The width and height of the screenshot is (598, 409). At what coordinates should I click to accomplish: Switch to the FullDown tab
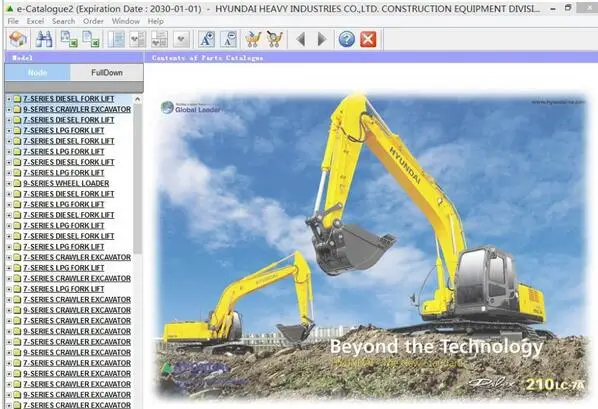(x=107, y=72)
